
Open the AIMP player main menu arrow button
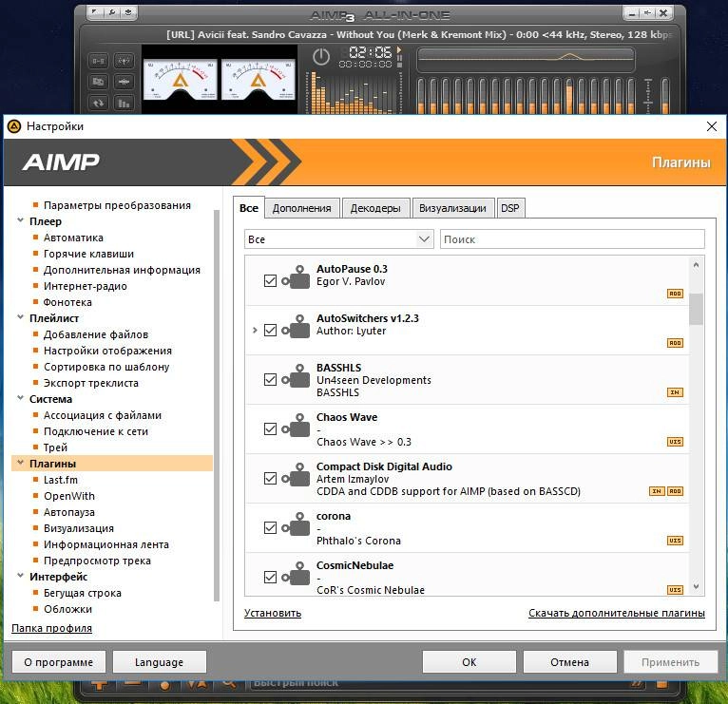pos(95,12)
